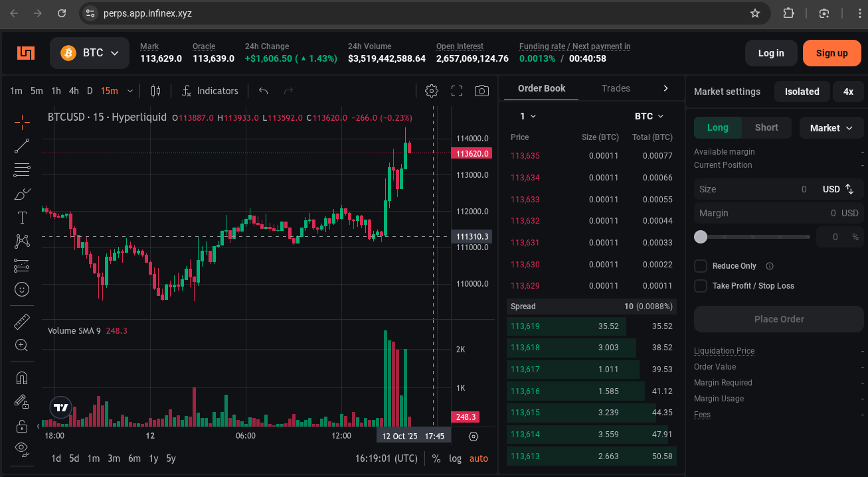Viewport: 868px width, 477px height.
Task: Set chart range to 1d
Action: coord(56,458)
